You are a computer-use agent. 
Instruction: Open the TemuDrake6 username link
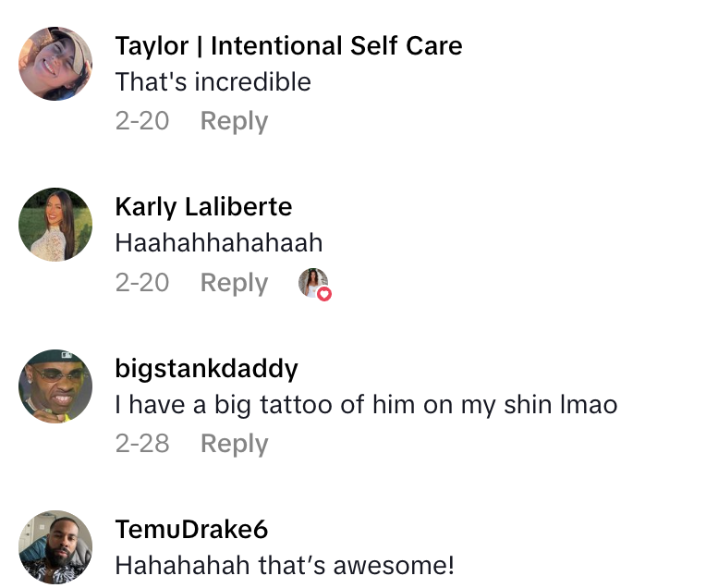click(191, 530)
